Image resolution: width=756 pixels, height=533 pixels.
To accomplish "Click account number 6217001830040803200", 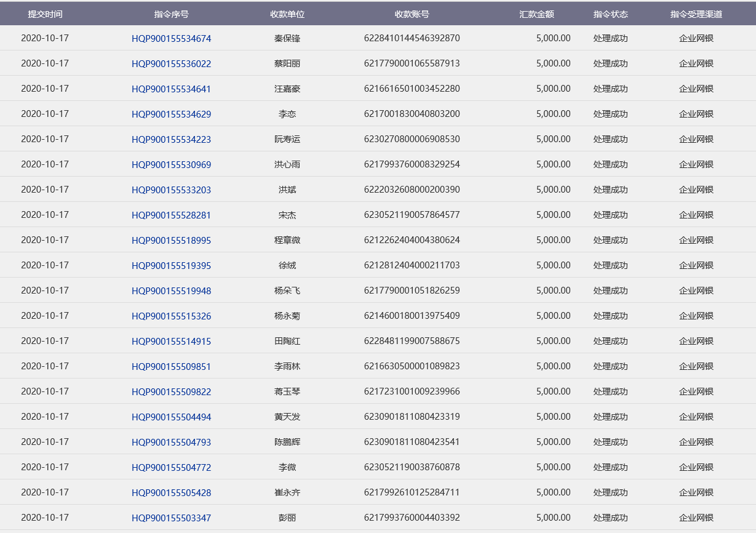I will point(412,114).
